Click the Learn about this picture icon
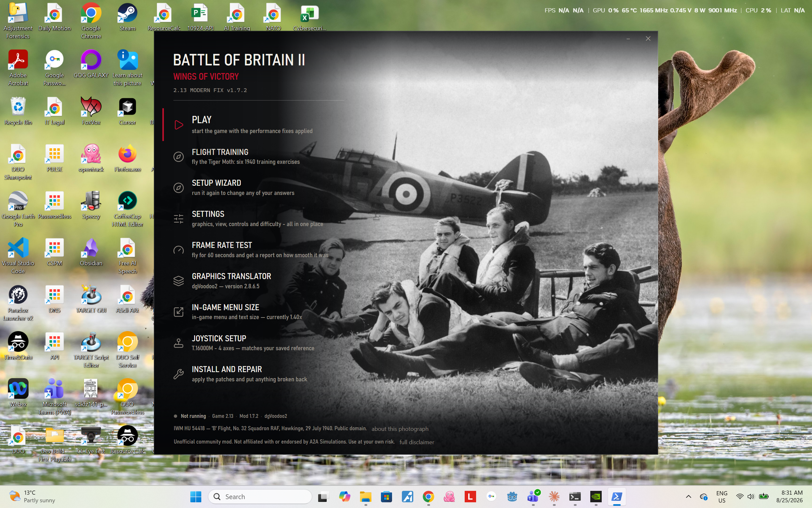Image resolution: width=812 pixels, height=508 pixels. coord(128,68)
